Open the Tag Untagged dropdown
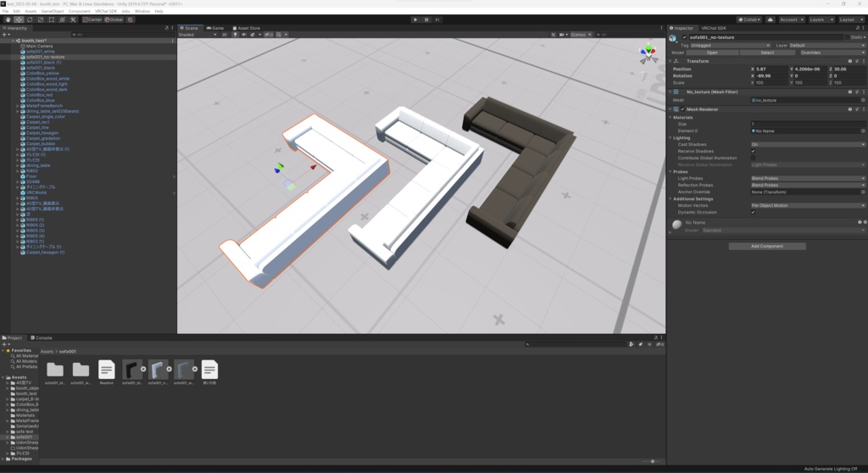Image resolution: width=868 pixels, height=473 pixels. click(730, 46)
